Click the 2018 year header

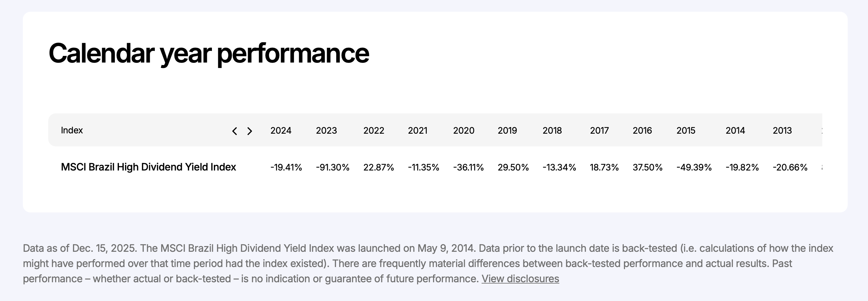[x=552, y=130]
